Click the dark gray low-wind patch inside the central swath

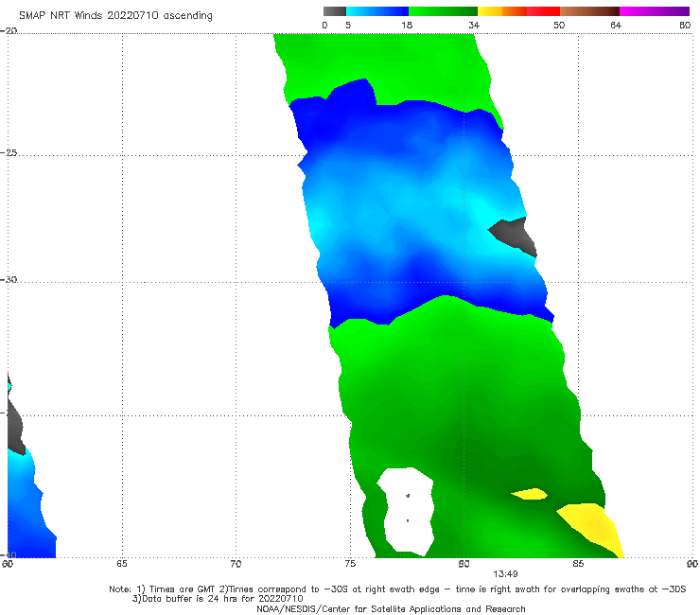pos(516,236)
